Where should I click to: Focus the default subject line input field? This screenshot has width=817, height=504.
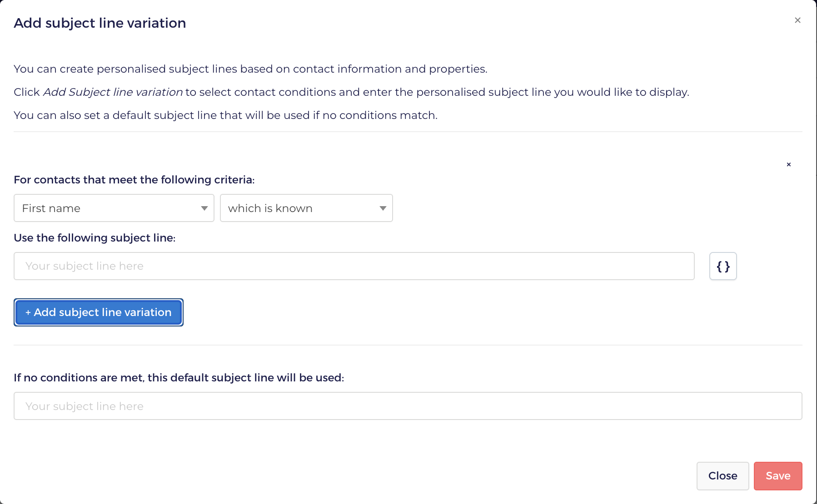(408, 406)
